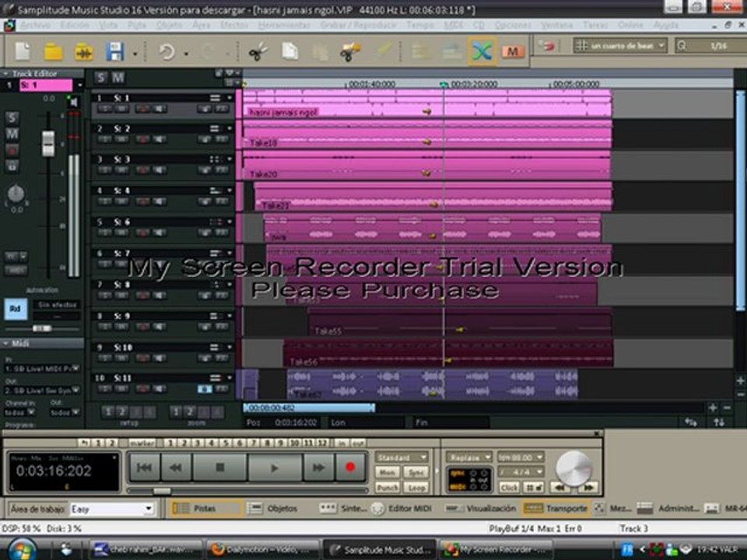Load an audio file with the waveform folder icon

(x=84, y=52)
